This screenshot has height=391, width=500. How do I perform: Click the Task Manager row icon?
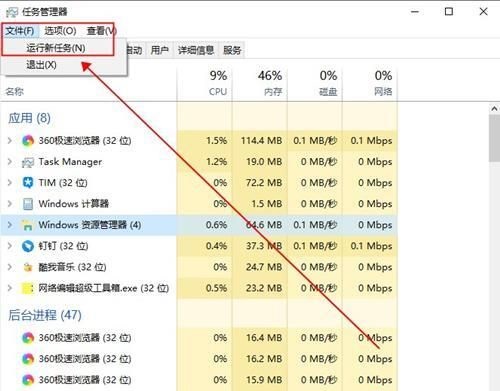[28, 162]
